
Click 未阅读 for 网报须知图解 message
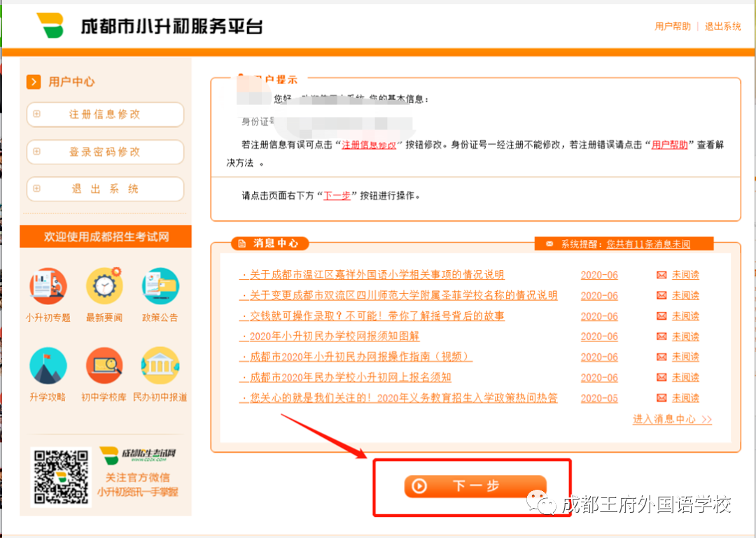point(685,337)
